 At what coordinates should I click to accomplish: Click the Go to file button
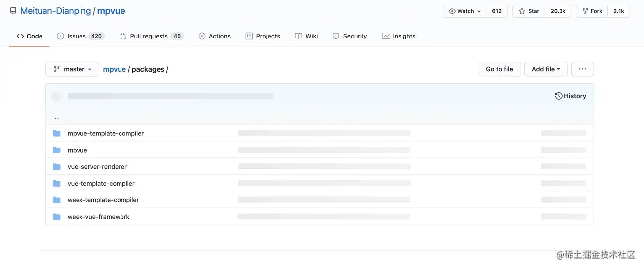click(499, 69)
